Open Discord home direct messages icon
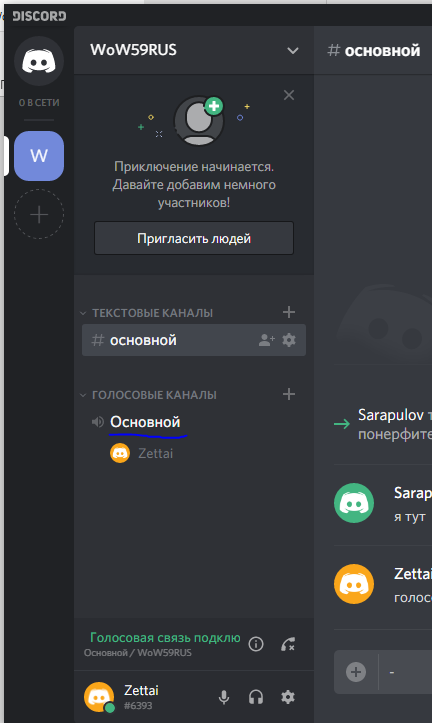Screen dimensions: 432x723 [39, 61]
